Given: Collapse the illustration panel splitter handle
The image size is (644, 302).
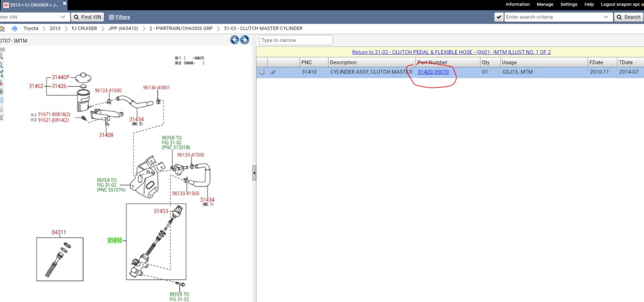Looking at the screenshot, I should point(254,173).
